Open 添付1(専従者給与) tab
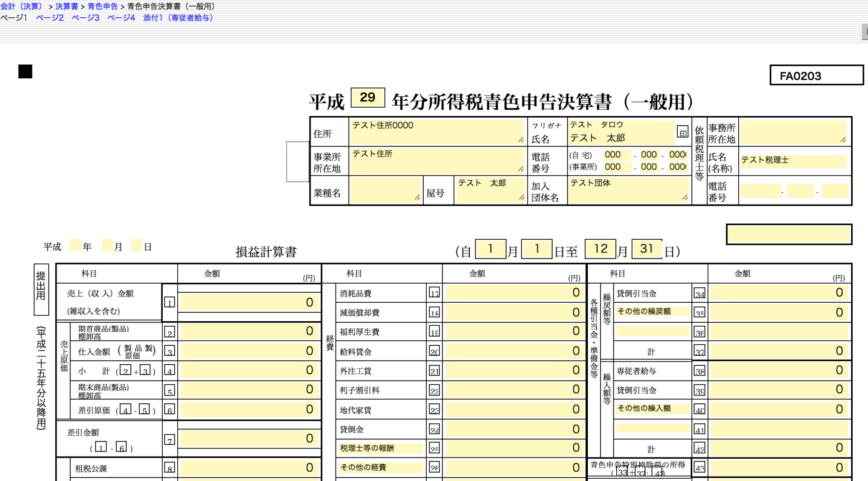 pyautogui.click(x=178, y=18)
